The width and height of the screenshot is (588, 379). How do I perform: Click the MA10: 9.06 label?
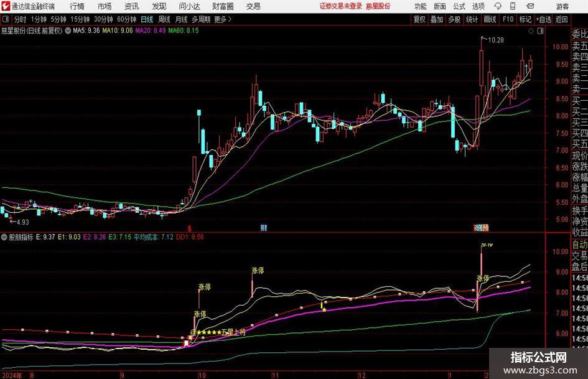(118, 30)
